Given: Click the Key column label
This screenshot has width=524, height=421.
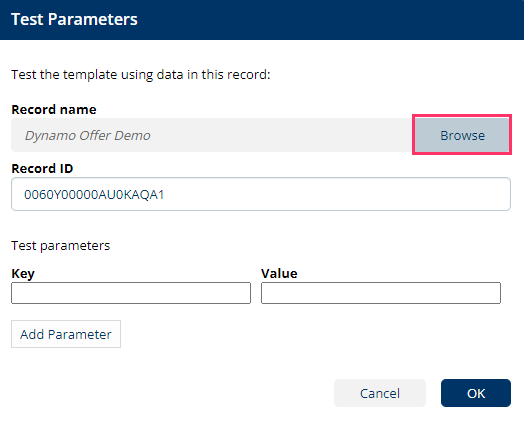Looking at the screenshot, I should (23, 274).
